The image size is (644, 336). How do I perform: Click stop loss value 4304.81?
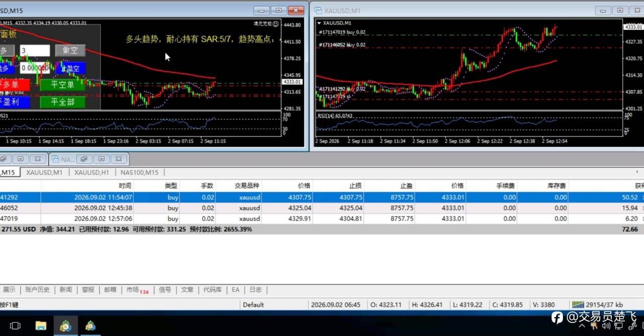point(351,219)
